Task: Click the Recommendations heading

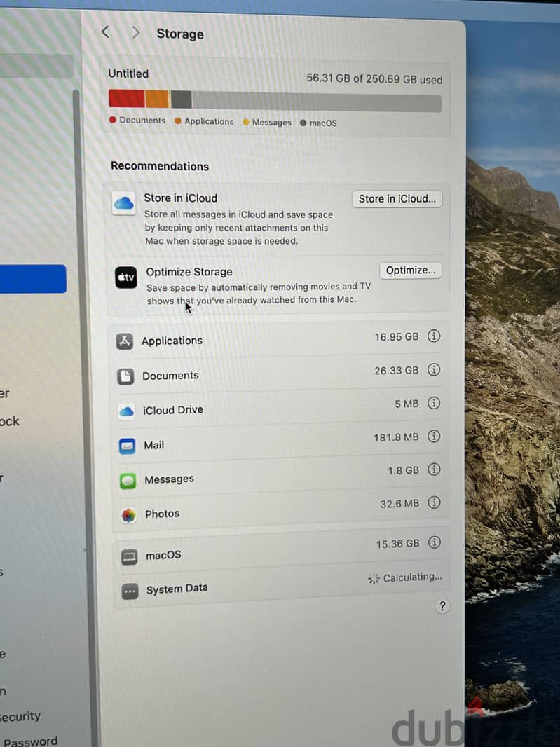Action: tap(160, 166)
